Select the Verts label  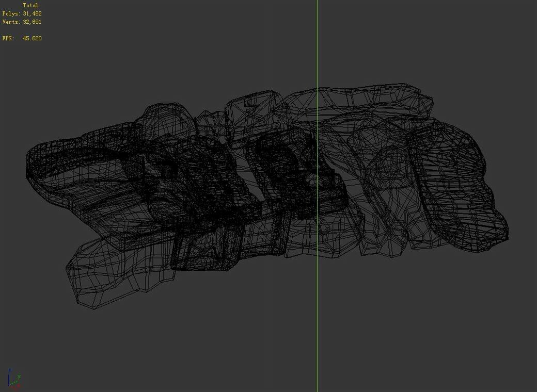11,22
